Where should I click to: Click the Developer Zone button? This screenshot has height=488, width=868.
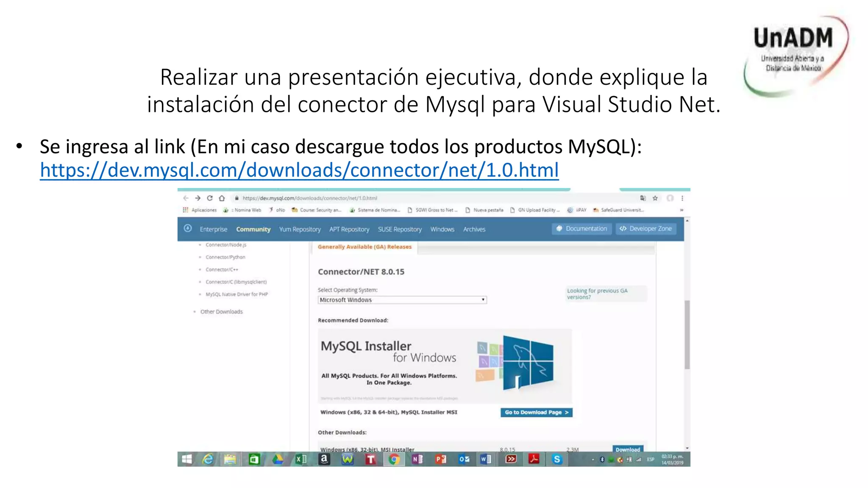pyautogui.click(x=646, y=229)
